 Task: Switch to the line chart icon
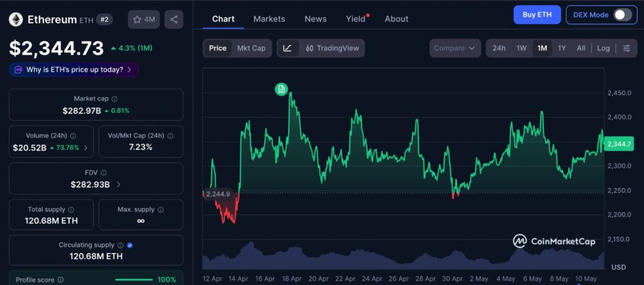click(287, 48)
